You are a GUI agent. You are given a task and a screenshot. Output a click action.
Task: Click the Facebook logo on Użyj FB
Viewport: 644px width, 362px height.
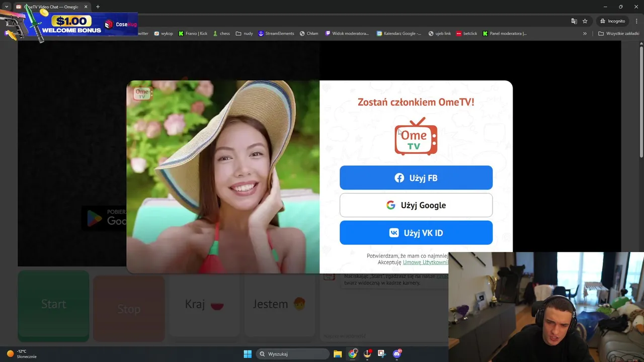(x=399, y=178)
